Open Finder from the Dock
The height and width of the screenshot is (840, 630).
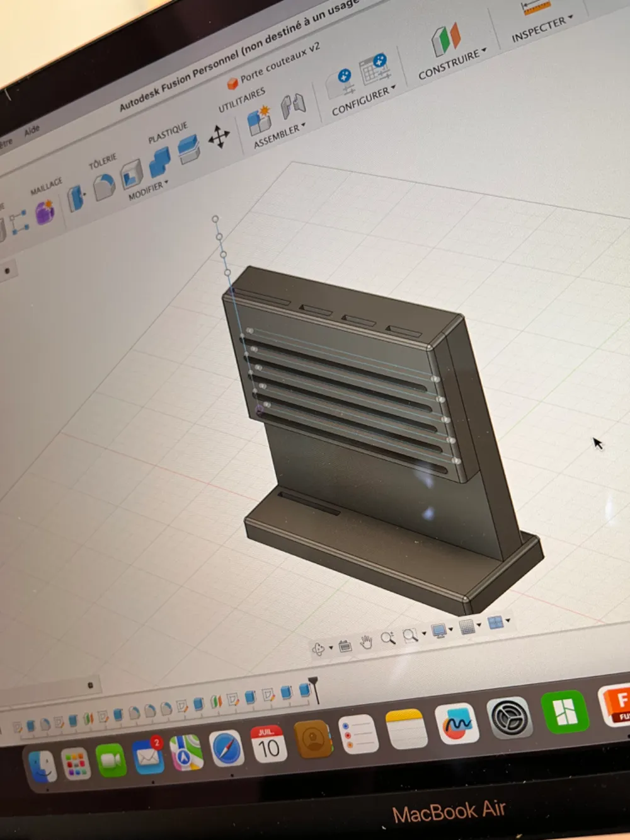[43, 766]
